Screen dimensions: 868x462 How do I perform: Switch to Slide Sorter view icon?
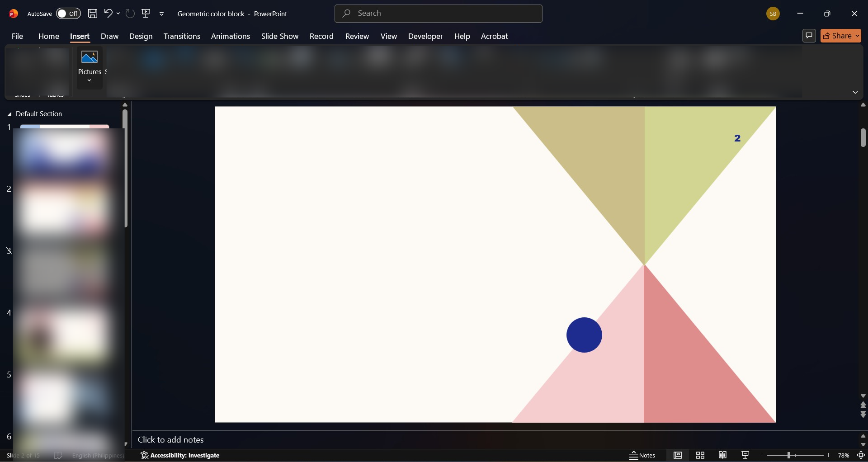pos(700,455)
